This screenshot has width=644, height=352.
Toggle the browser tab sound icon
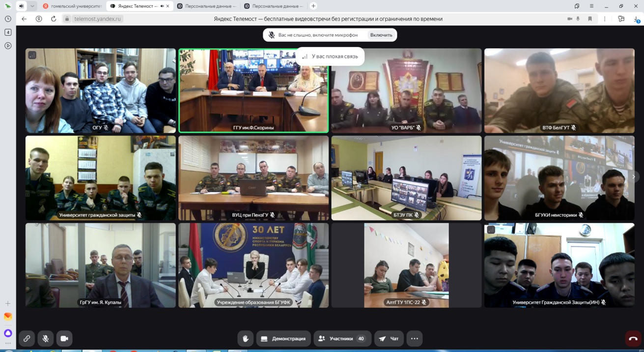click(21, 6)
